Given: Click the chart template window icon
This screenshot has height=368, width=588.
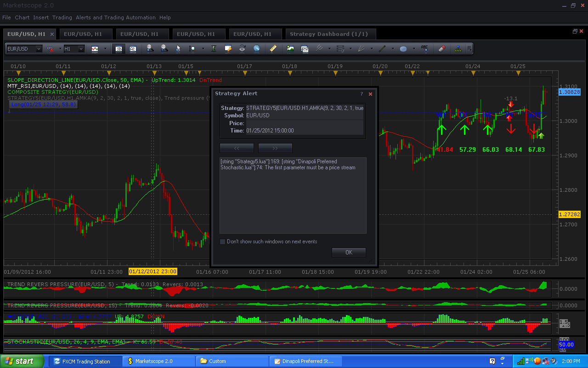Looking at the screenshot, I should [305, 48].
